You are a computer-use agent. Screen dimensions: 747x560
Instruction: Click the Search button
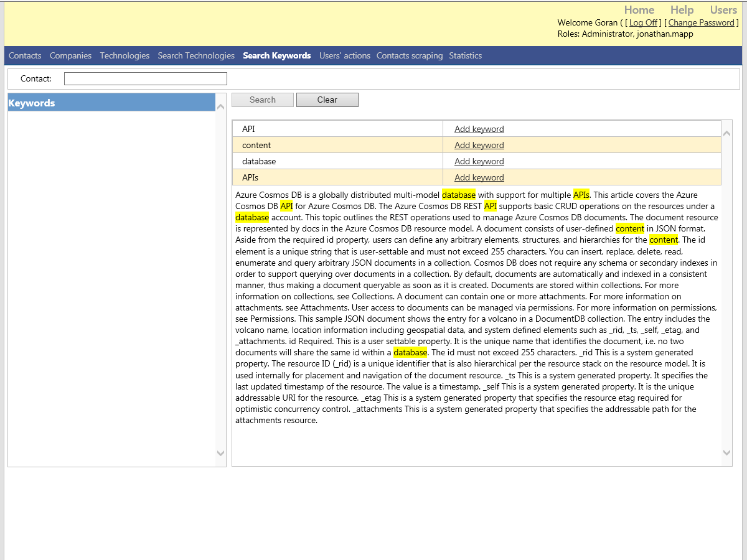263,100
